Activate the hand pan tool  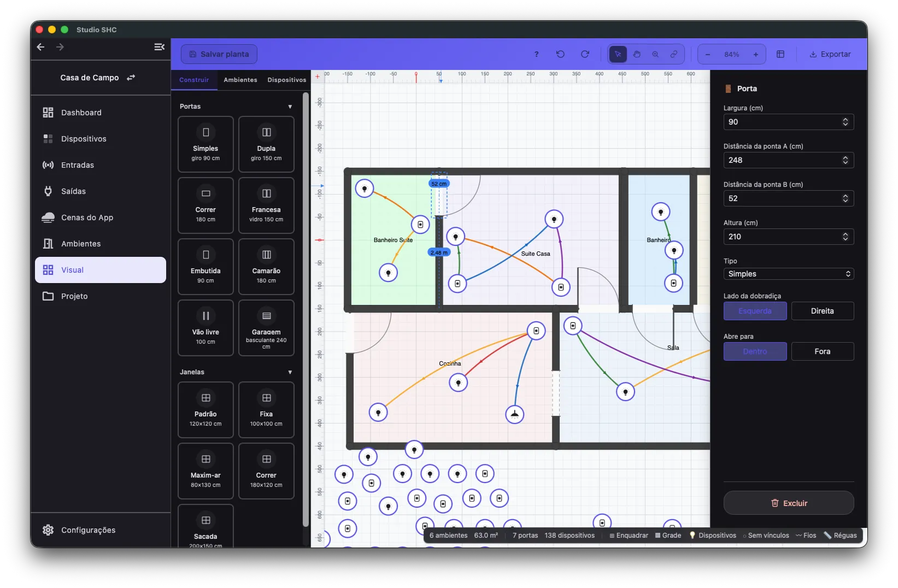pos(637,54)
